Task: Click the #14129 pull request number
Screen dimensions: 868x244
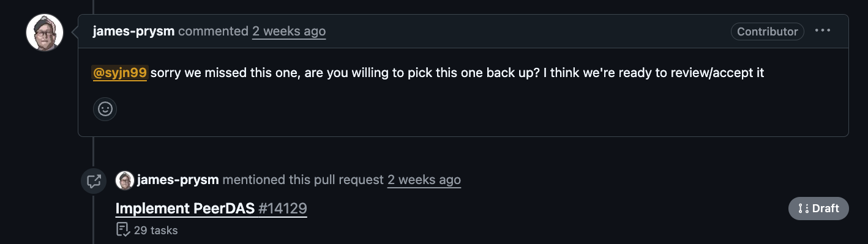Action: tap(282, 209)
